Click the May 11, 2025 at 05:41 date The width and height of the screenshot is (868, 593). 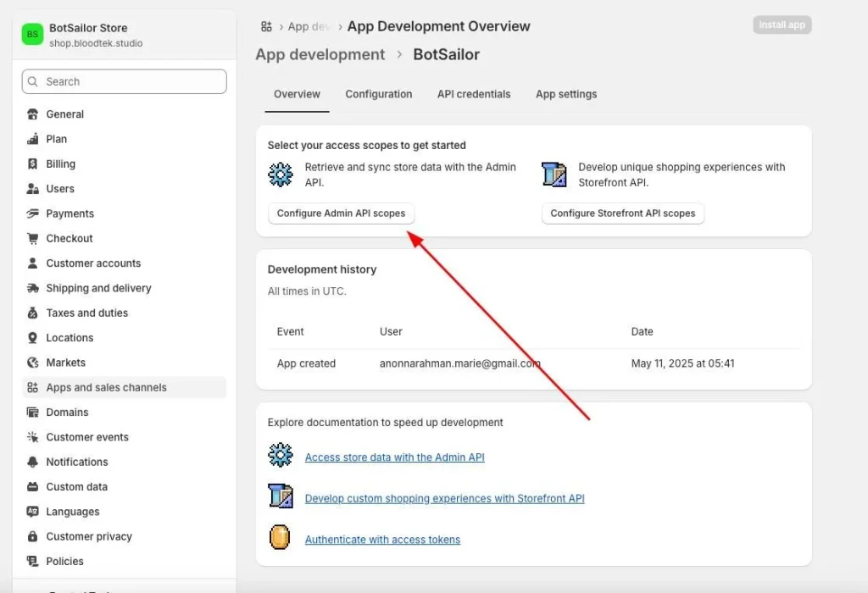pos(682,363)
